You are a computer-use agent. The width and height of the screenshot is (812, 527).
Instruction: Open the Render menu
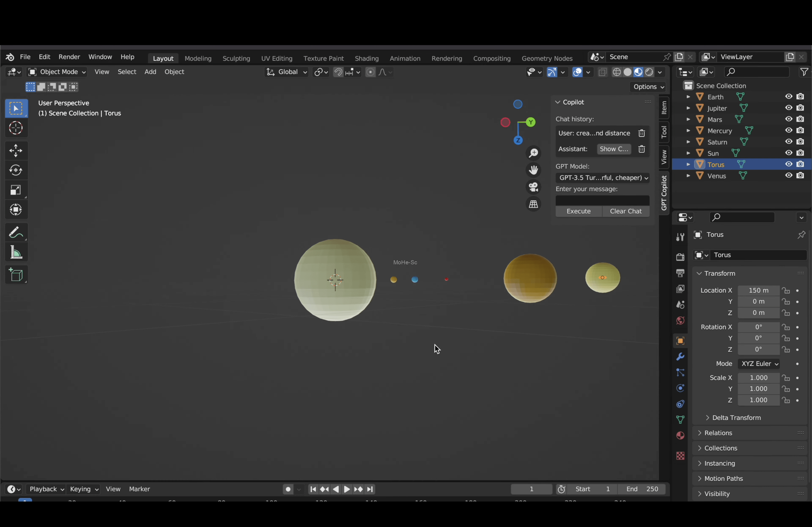pos(69,57)
